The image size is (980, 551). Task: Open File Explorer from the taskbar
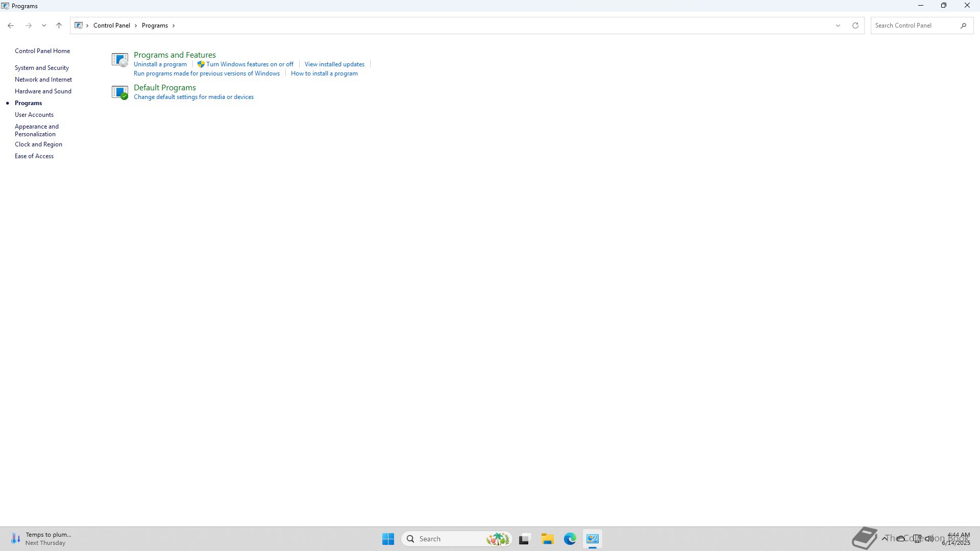547,539
